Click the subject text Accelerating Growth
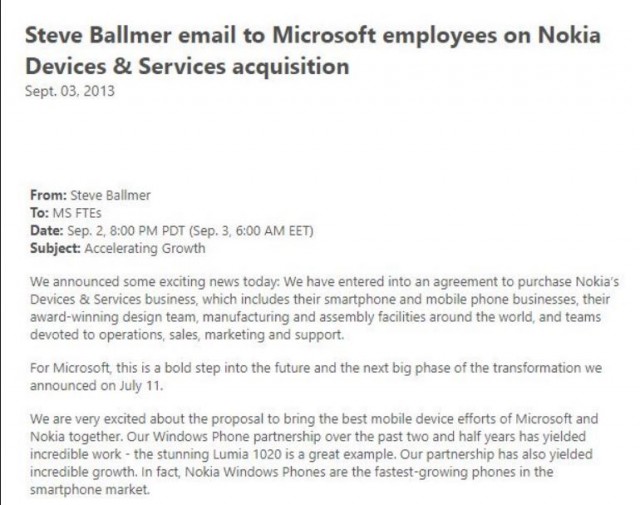The width and height of the screenshot is (640, 505). click(x=145, y=248)
